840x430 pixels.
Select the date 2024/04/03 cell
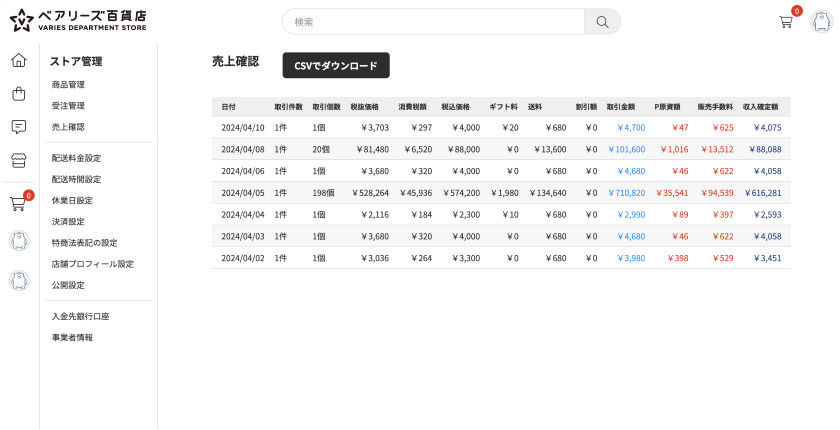(243, 236)
